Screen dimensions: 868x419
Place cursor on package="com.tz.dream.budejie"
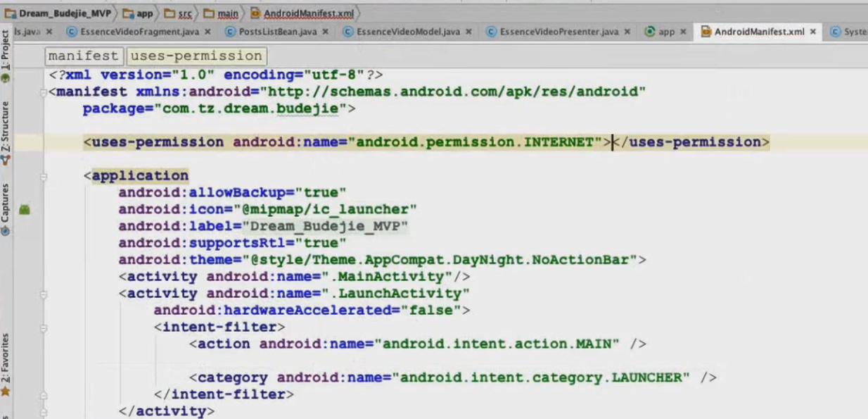(215, 108)
